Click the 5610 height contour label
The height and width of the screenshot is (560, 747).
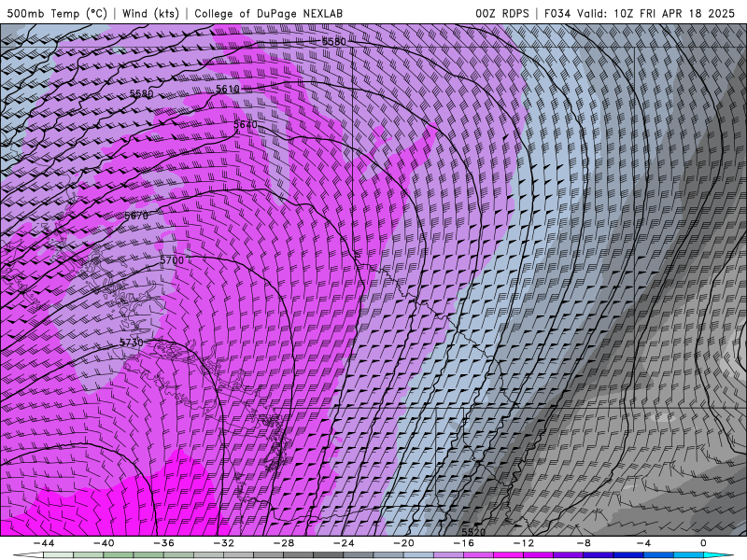tap(228, 89)
